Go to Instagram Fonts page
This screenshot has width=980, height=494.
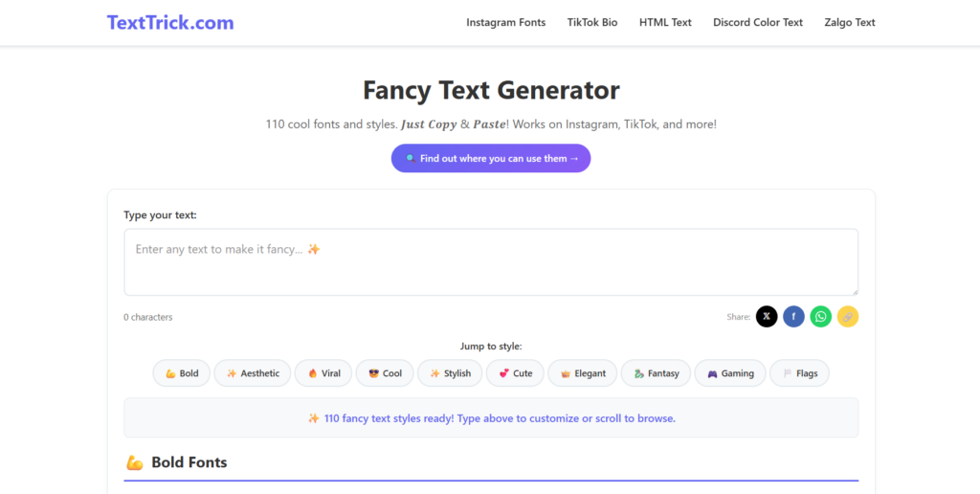point(505,23)
